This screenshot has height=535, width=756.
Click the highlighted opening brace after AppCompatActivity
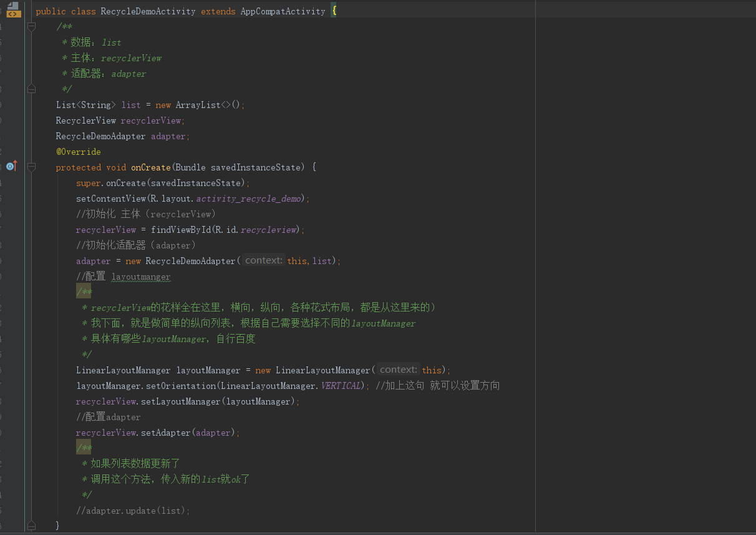pyautogui.click(x=334, y=11)
